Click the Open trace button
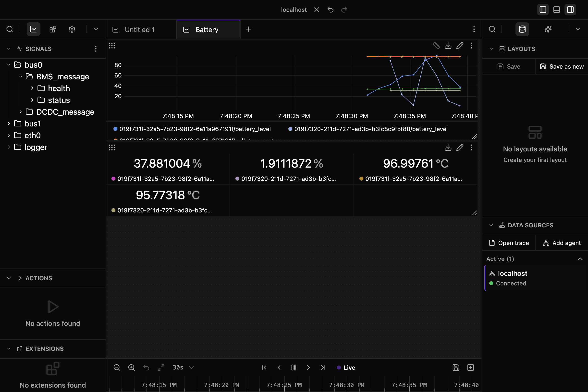Viewport: 588px width, 392px height. (x=509, y=243)
